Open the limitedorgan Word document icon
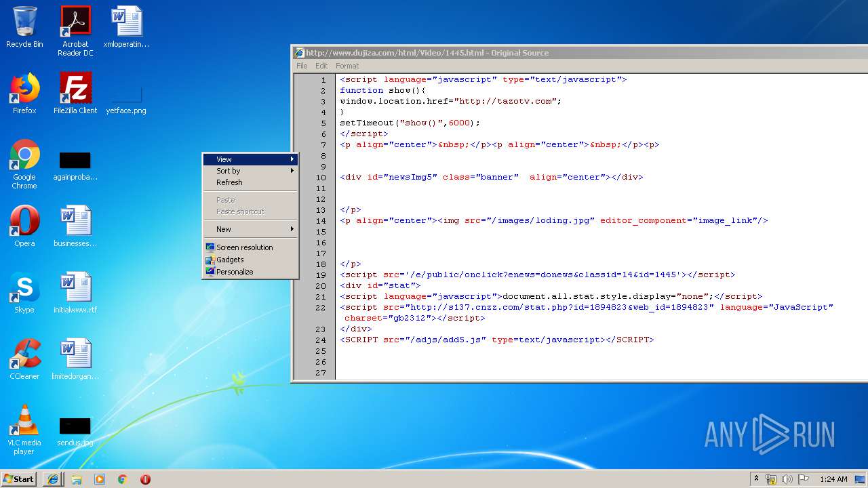Viewport: 868px width, 488px height. [75, 359]
